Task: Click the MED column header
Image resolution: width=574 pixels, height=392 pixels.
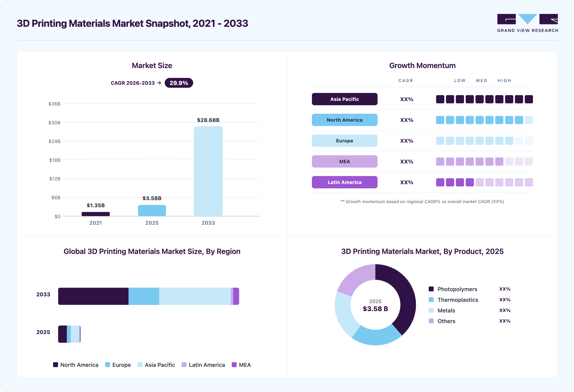Action: 482,81
